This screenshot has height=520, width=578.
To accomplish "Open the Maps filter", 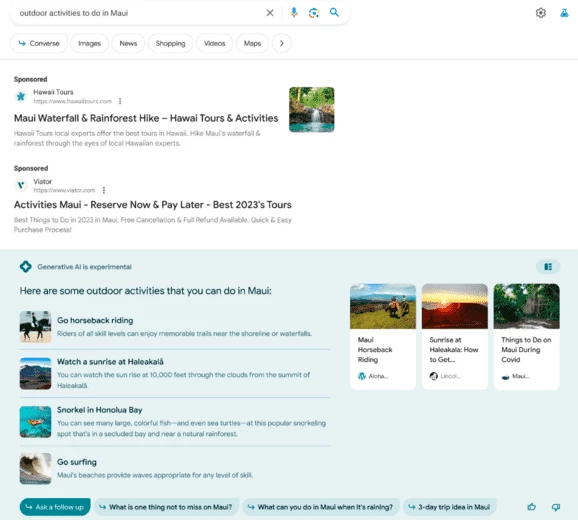I will point(253,43).
